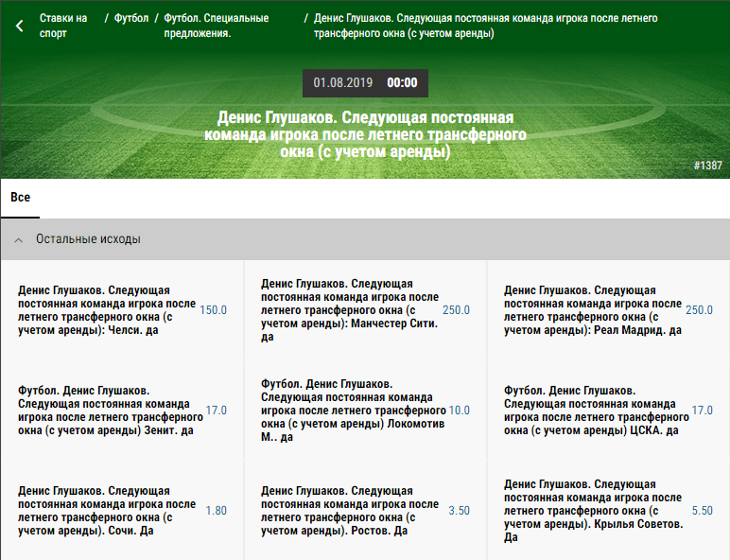Bet on Крылья Советов at 5.50
The image size is (730, 560).
click(702, 511)
